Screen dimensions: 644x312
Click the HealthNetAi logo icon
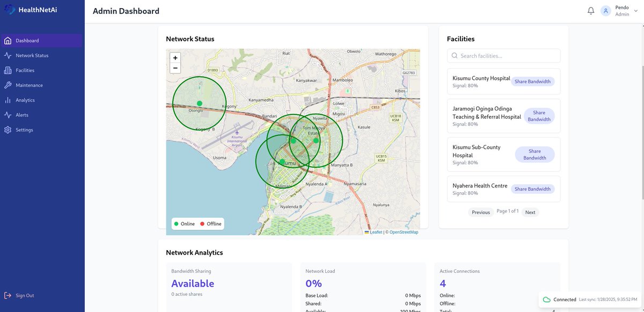(x=10, y=10)
